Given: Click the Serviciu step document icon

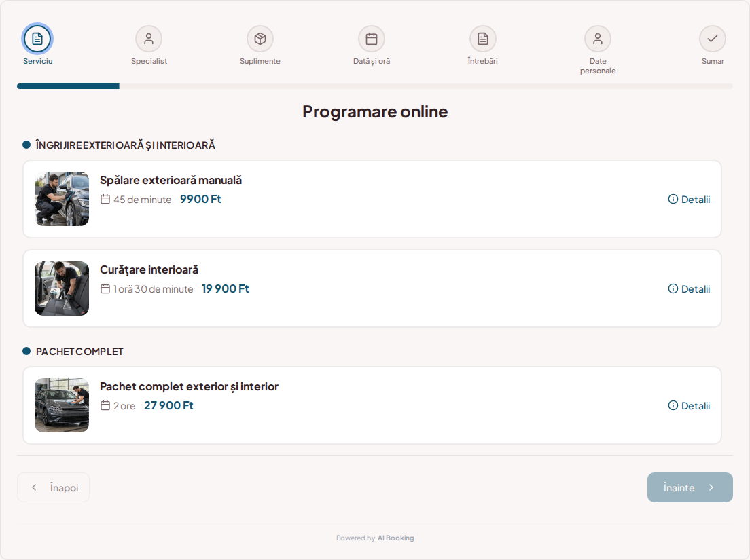Looking at the screenshot, I should pos(37,39).
